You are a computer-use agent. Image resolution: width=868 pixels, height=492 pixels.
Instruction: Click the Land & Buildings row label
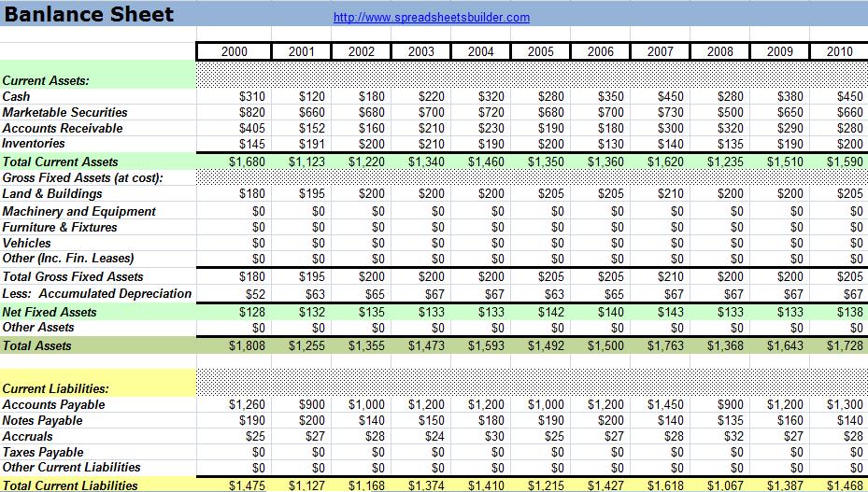tap(52, 193)
